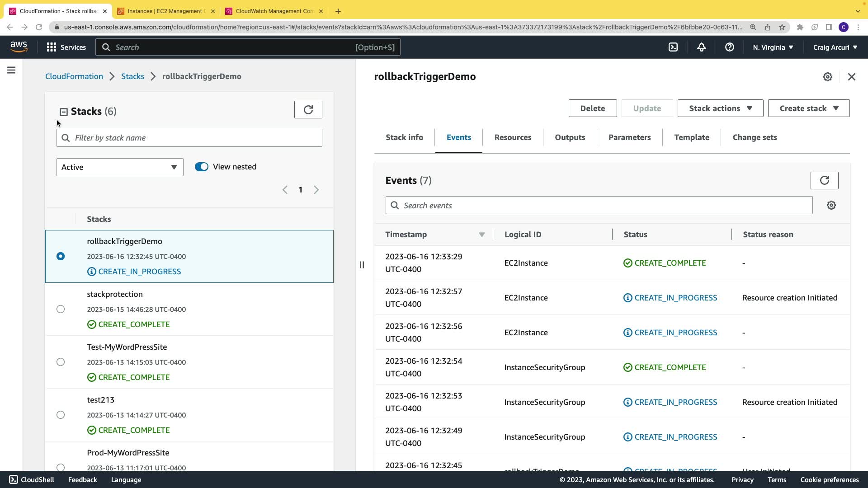Select the stackprotection stack radio button
This screenshot has height=488, width=868.
coord(61,309)
